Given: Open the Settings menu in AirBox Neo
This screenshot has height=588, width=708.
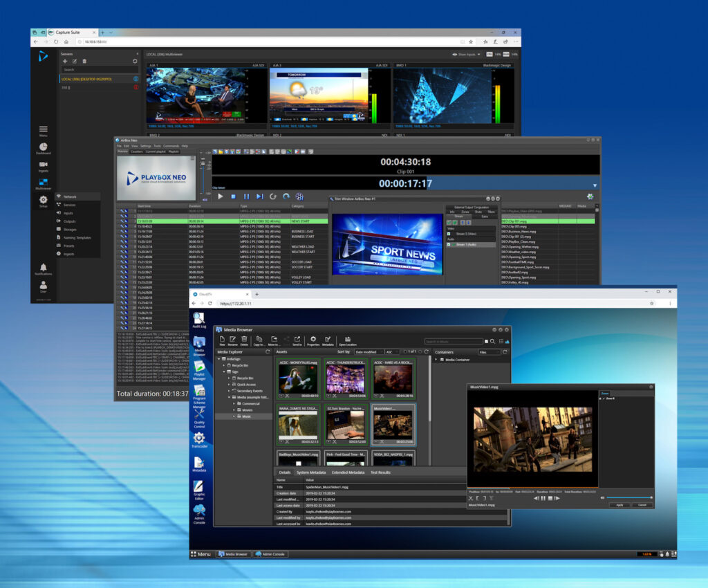Looking at the screenshot, I should point(145,146).
